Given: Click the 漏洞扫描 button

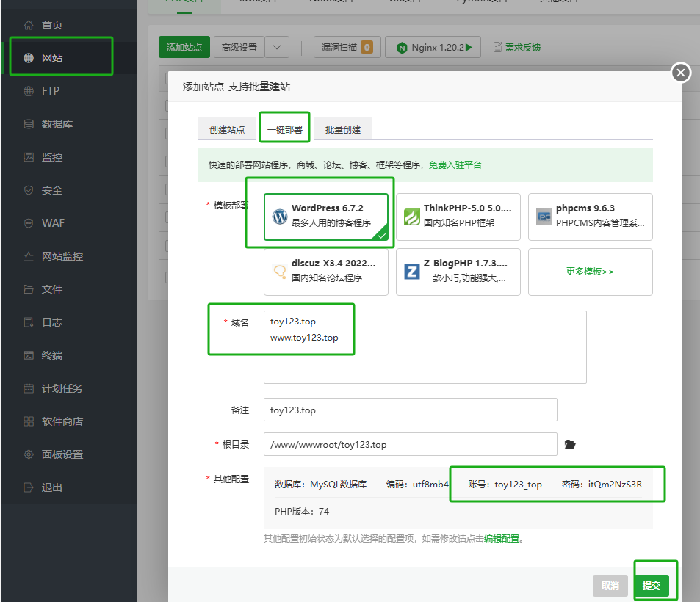Looking at the screenshot, I should (347, 47).
